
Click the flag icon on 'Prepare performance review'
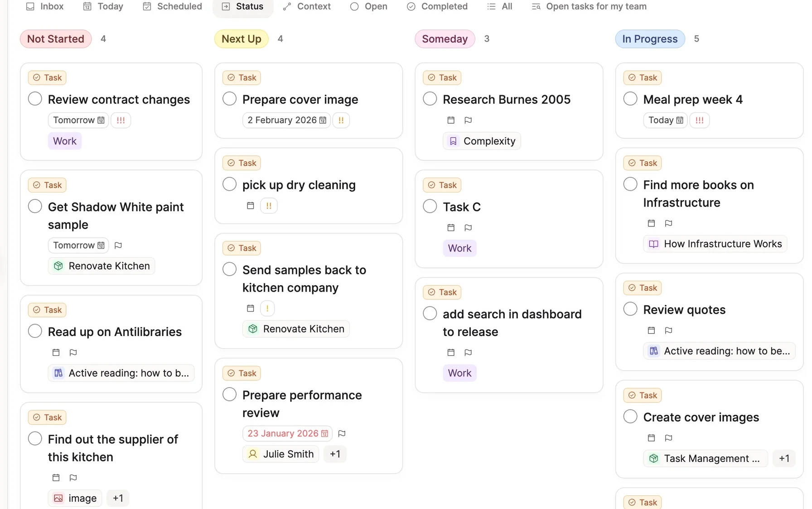342,433
